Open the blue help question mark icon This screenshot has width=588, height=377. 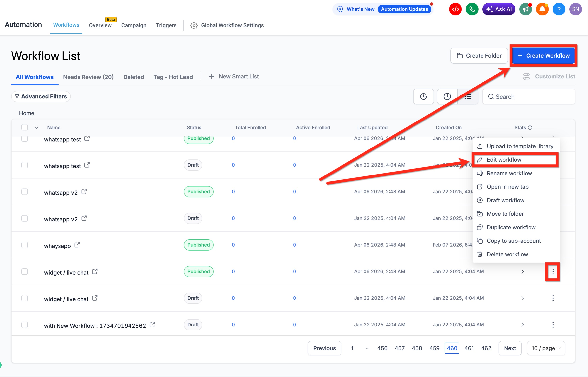(x=559, y=9)
